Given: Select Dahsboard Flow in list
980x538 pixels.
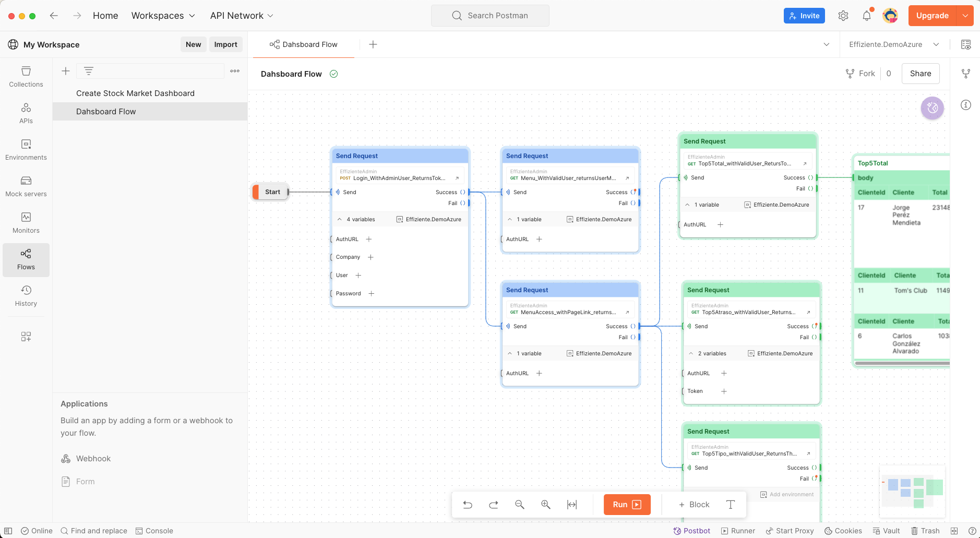Looking at the screenshot, I should (x=150, y=112).
